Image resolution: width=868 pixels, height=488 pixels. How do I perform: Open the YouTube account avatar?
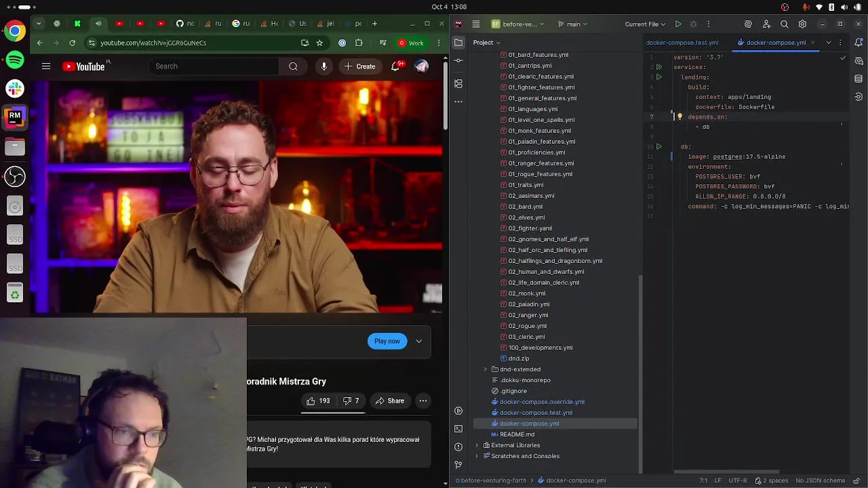422,66
